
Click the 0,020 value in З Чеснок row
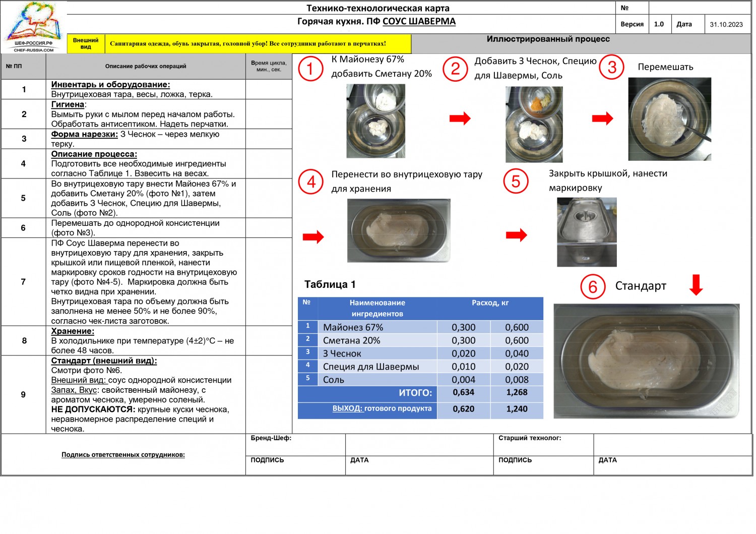tap(464, 353)
